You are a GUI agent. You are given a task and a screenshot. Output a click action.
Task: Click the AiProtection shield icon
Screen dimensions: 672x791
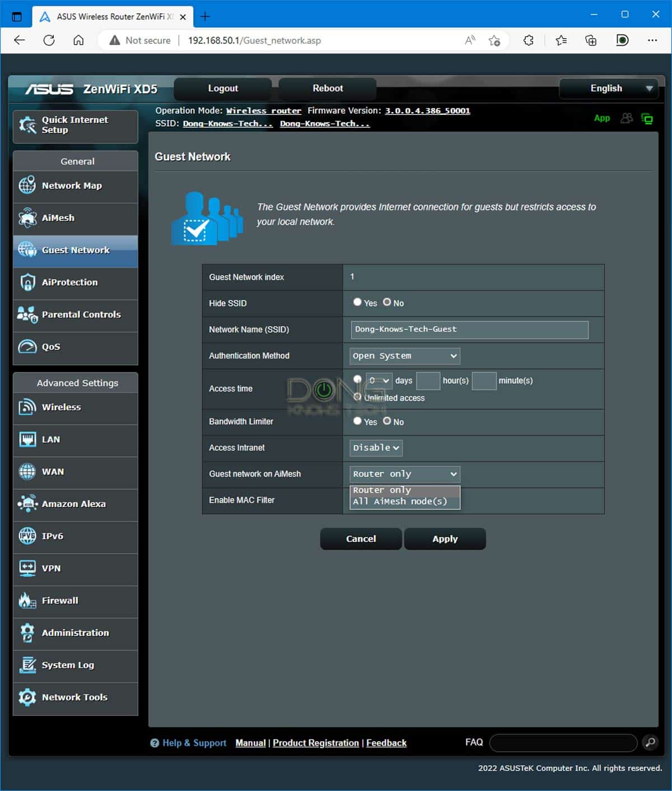pyautogui.click(x=27, y=282)
